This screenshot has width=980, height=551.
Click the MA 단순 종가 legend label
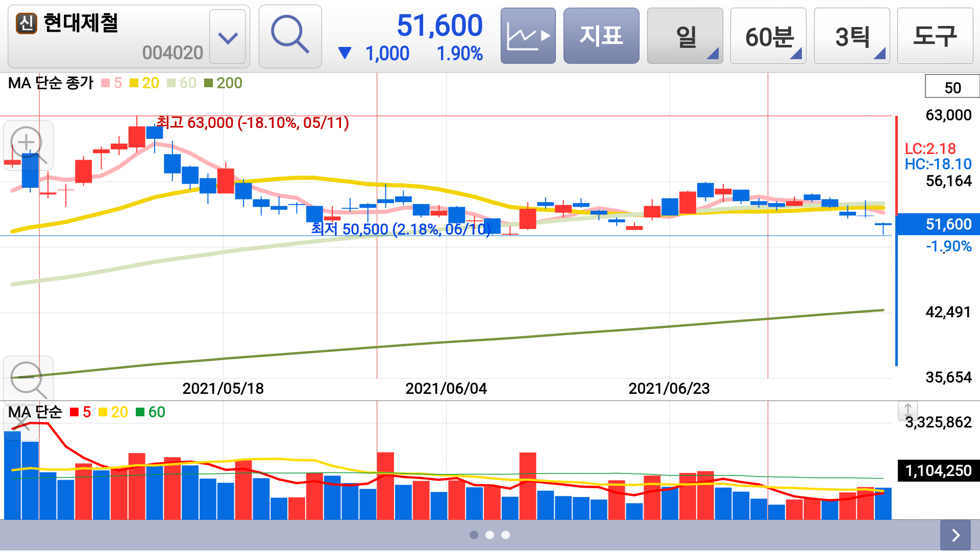[51, 83]
